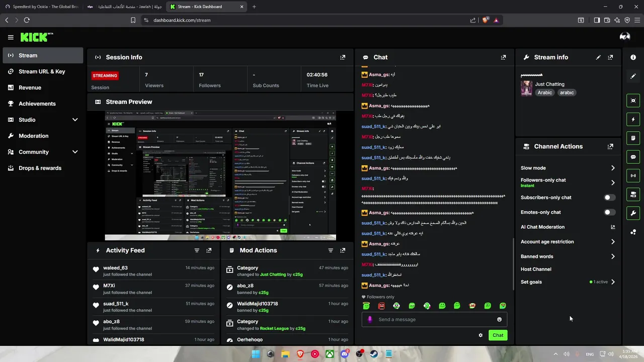The height and width of the screenshot is (362, 644).
Task: Toggle the session info broadcast widget icon
Action: coord(633,175)
